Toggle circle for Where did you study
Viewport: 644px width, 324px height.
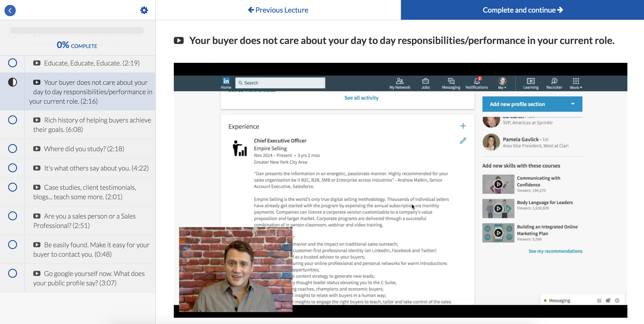pos(13,149)
